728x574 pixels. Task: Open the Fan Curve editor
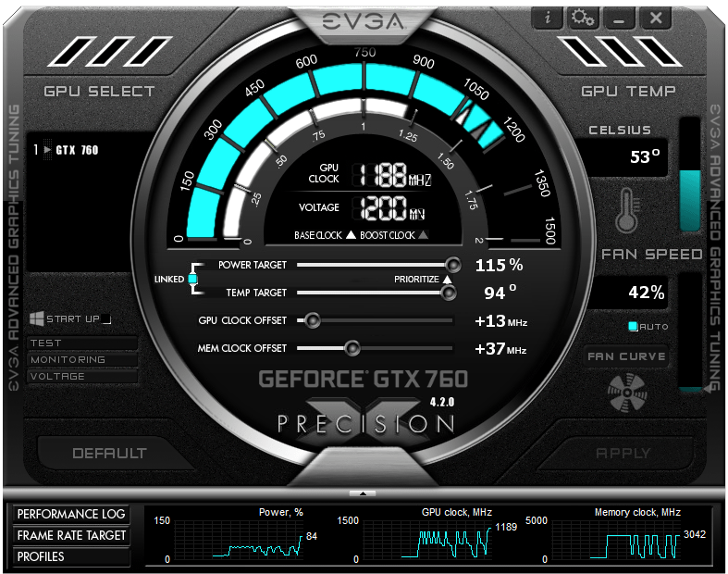(x=626, y=356)
